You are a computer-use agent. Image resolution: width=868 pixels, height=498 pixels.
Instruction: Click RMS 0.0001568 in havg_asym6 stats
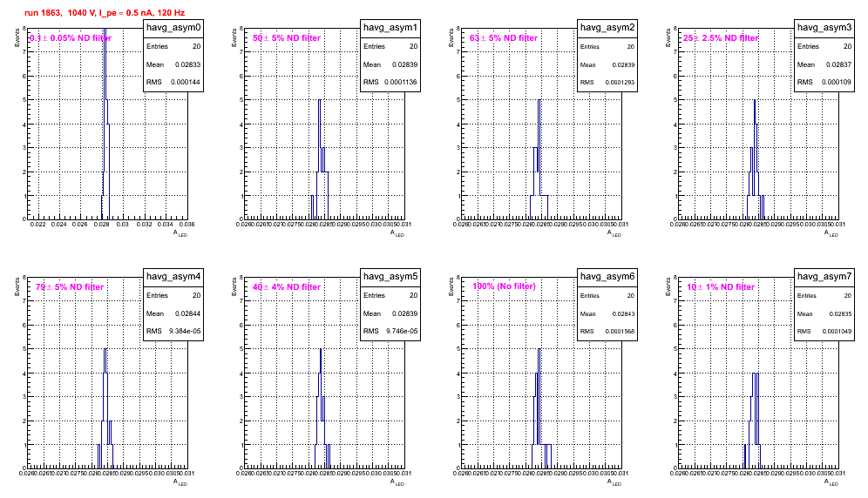tap(607, 332)
